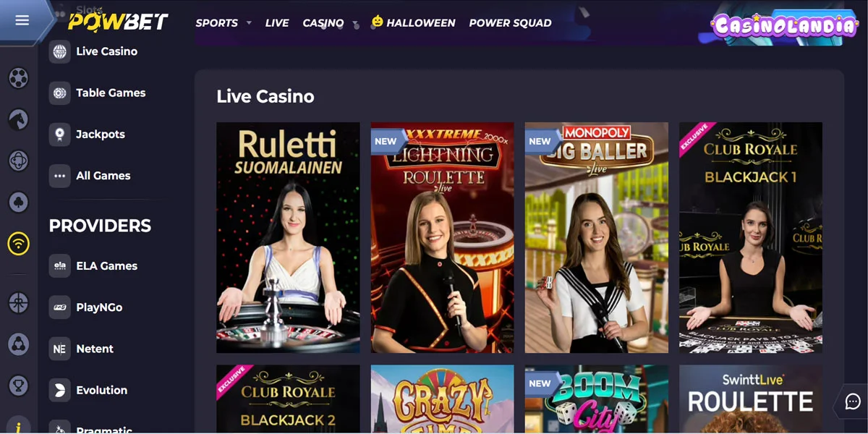Expand the Casino dropdown arrow

pos(355,25)
